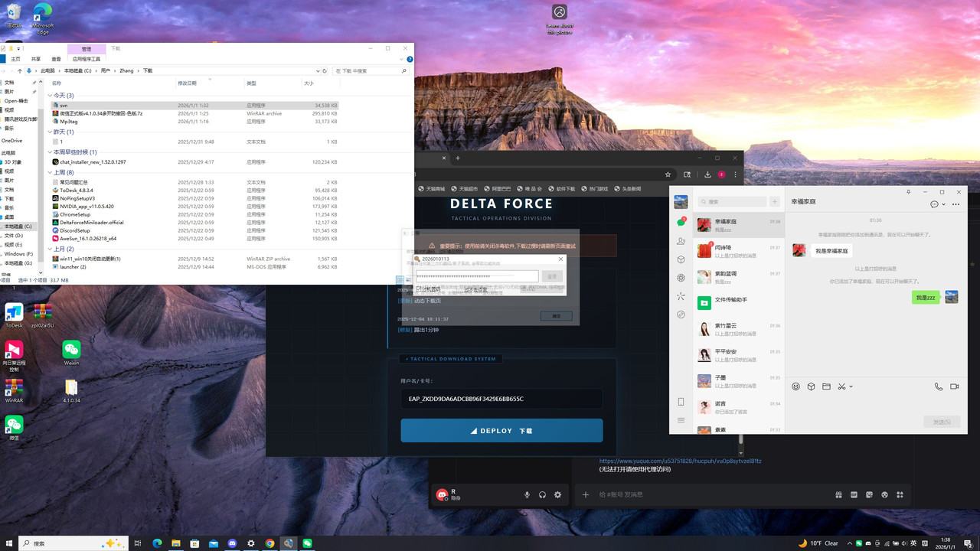Click the 确定 button in the notice dialog
The image size is (980, 551).
(x=556, y=316)
